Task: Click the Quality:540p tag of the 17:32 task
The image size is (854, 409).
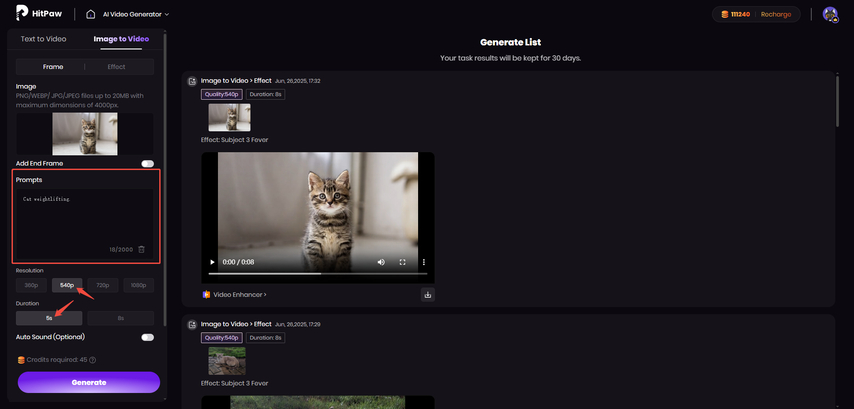Action: [x=222, y=94]
